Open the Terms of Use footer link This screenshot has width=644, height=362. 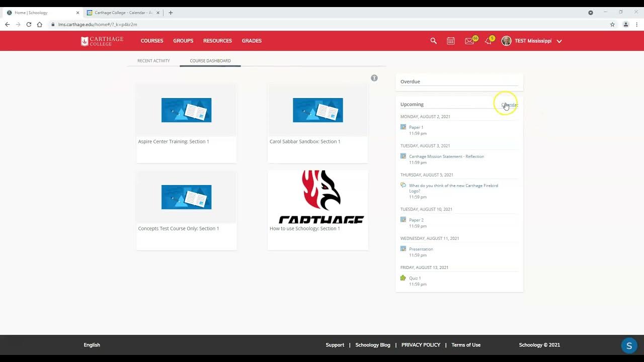(x=466, y=345)
